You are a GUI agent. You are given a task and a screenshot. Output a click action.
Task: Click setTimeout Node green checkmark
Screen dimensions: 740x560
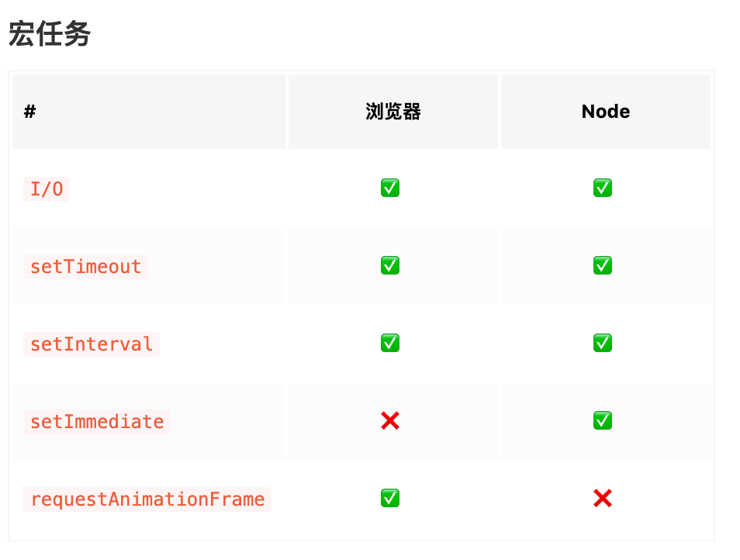pos(603,265)
